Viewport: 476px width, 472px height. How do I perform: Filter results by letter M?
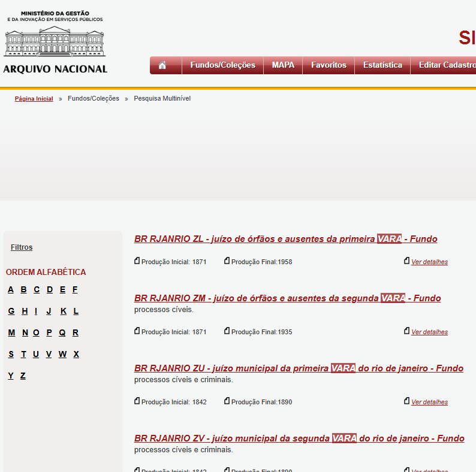(x=11, y=333)
